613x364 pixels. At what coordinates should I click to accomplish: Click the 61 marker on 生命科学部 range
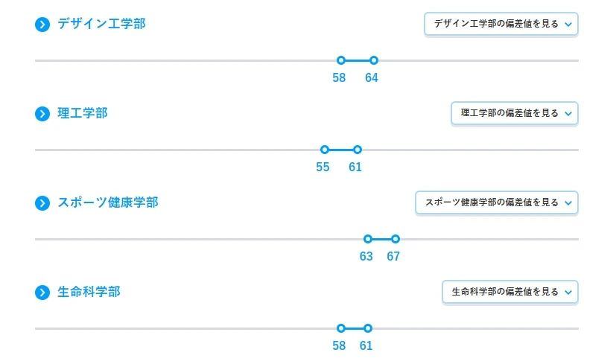pos(367,328)
